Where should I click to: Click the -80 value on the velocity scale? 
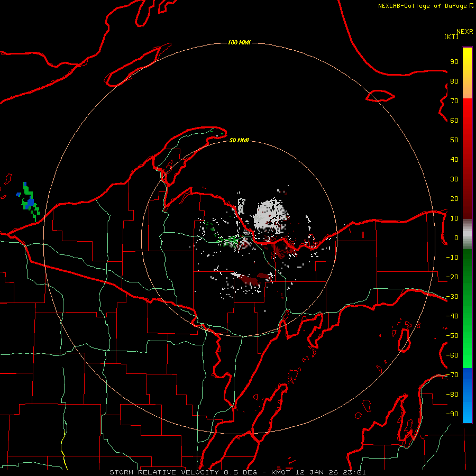(452, 395)
